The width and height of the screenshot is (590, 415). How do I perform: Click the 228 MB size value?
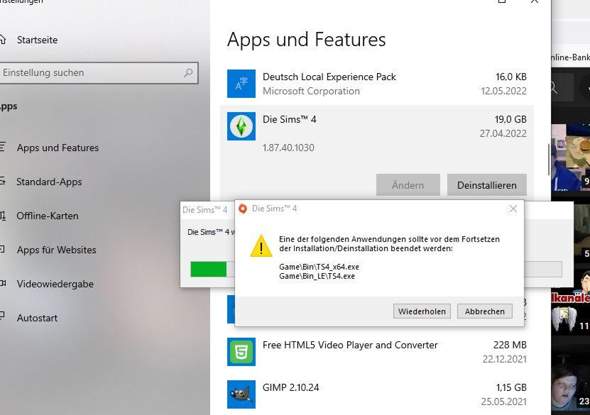pos(510,345)
